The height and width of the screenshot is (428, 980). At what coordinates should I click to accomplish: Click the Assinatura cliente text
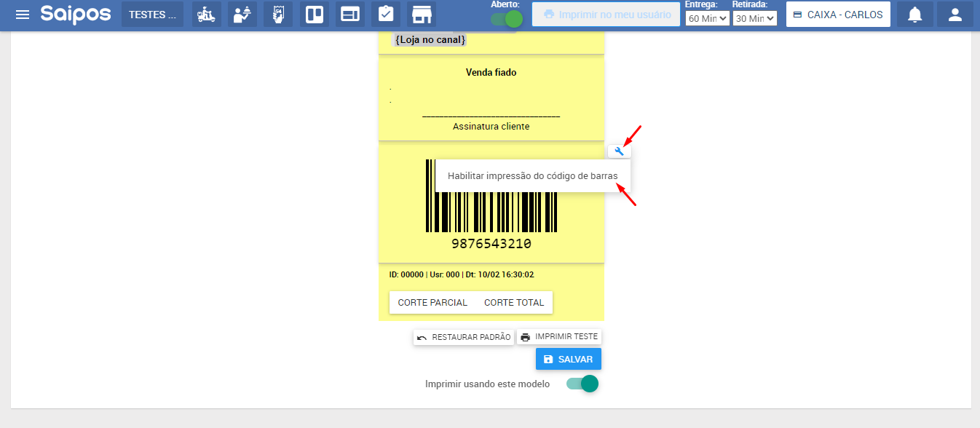(491, 127)
